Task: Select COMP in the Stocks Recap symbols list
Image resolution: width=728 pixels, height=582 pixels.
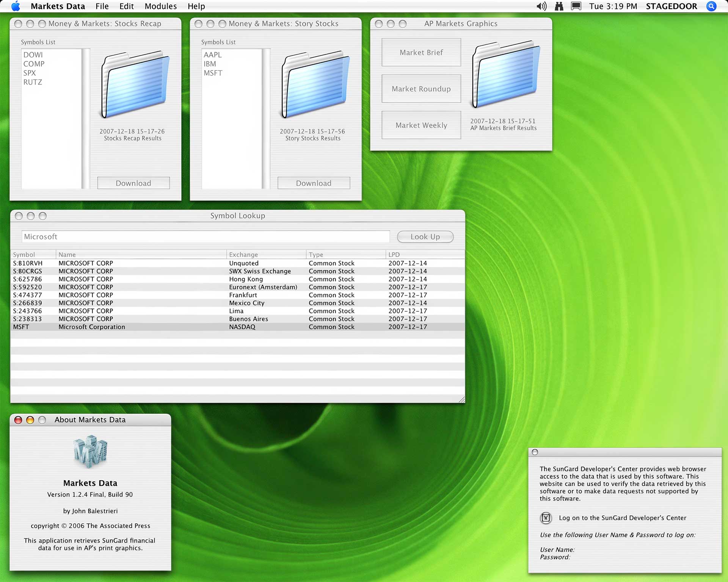Action: (x=34, y=64)
